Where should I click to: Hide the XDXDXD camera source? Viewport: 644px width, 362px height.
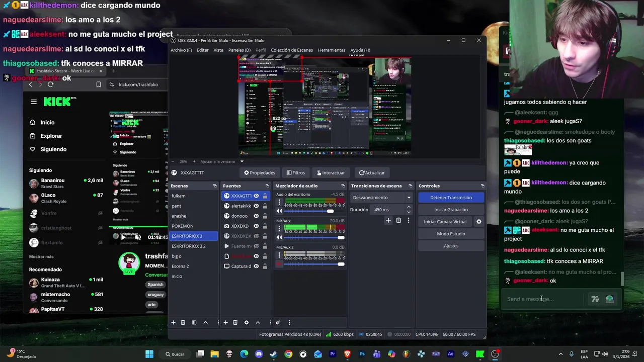coord(256,226)
